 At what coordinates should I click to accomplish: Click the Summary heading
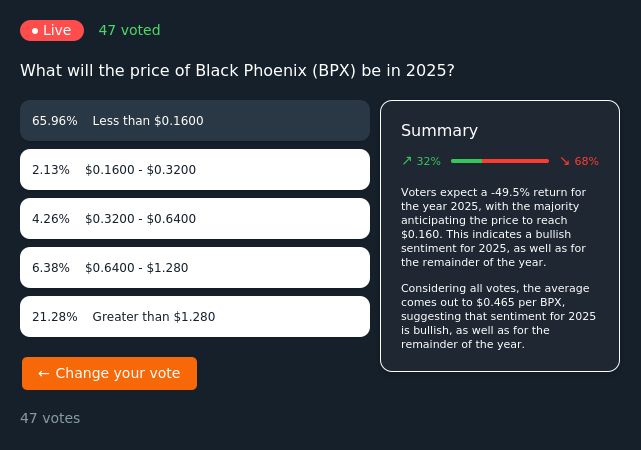[439, 131]
